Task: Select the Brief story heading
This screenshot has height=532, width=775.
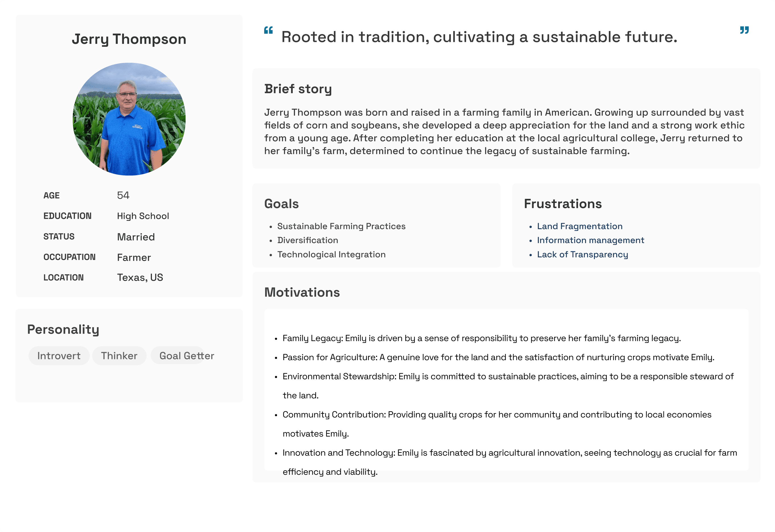Action: (x=298, y=89)
